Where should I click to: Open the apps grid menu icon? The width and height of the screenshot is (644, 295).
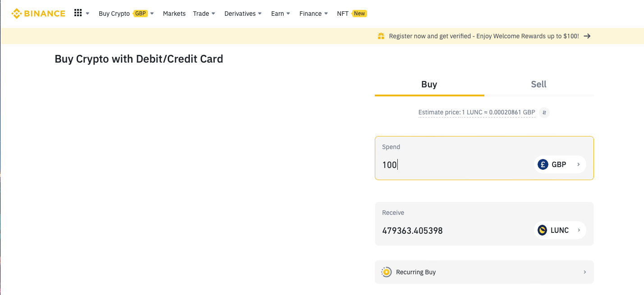[78, 13]
